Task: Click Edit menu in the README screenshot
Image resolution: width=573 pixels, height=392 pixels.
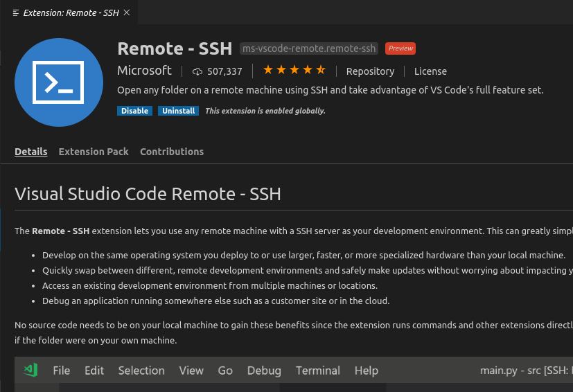Action: (x=94, y=371)
